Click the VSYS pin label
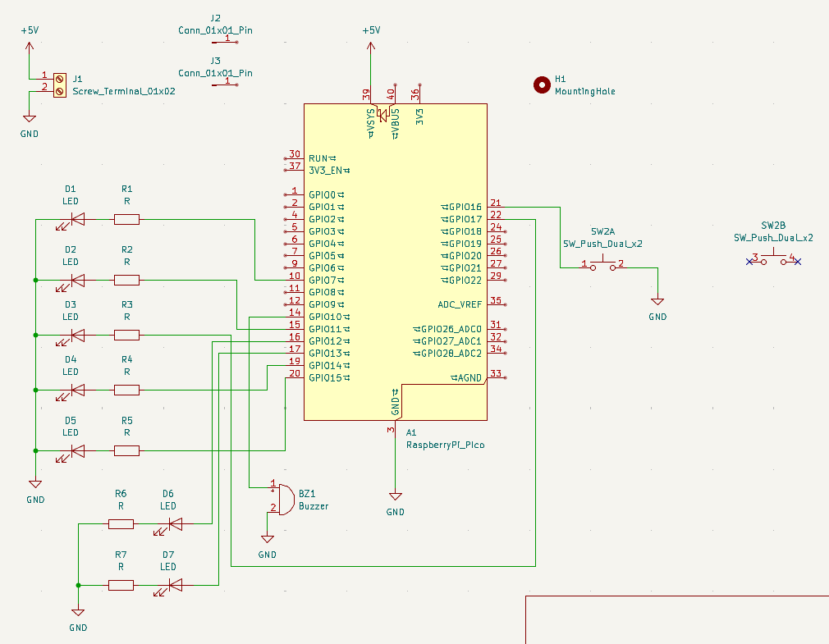Screen dimensions: 829x644 [371, 124]
